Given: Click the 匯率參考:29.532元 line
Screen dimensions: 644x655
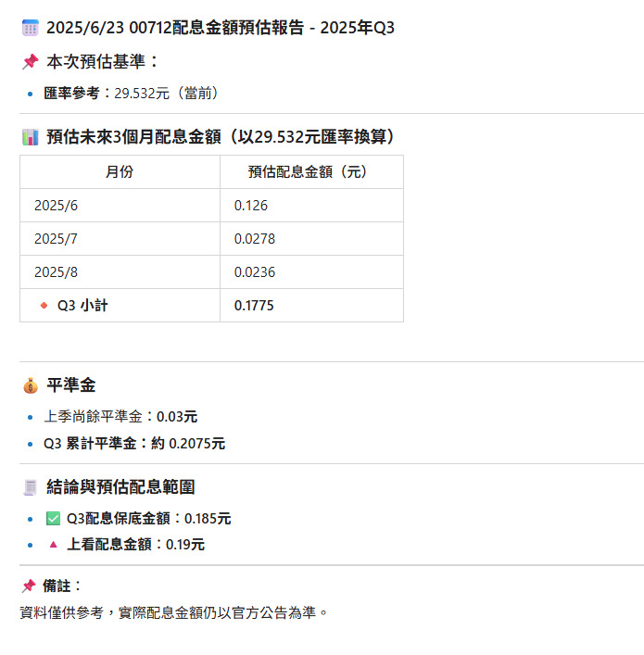Looking at the screenshot, I should pyautogui.click(x=132, y=94).
